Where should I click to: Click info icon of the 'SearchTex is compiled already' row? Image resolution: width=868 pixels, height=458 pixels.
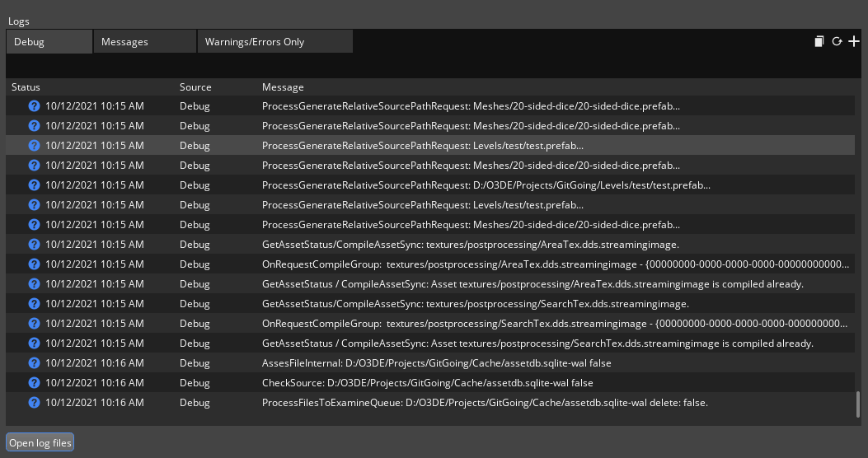click(34, 343)
